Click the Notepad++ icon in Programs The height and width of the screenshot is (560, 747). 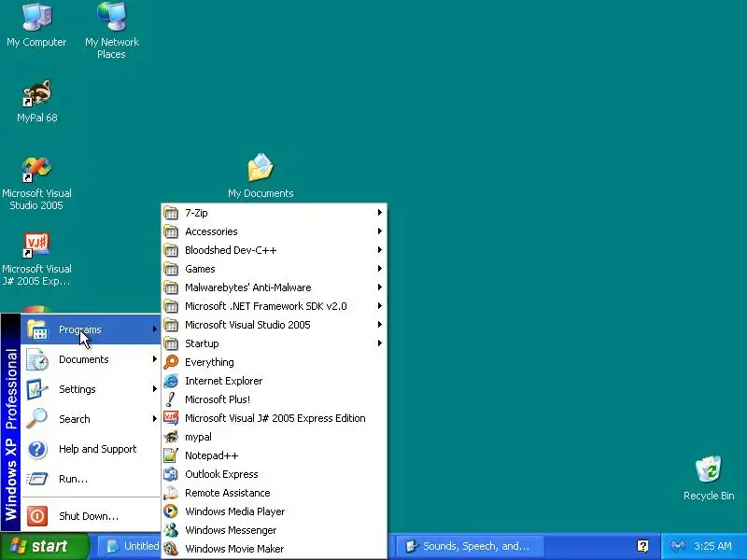(171, 455)
